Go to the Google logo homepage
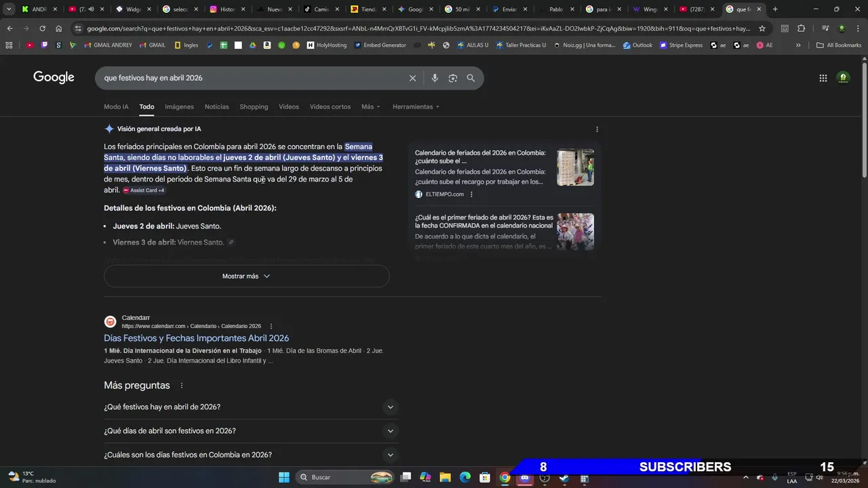This screenshot has height=488, width=868. [54, 77]
